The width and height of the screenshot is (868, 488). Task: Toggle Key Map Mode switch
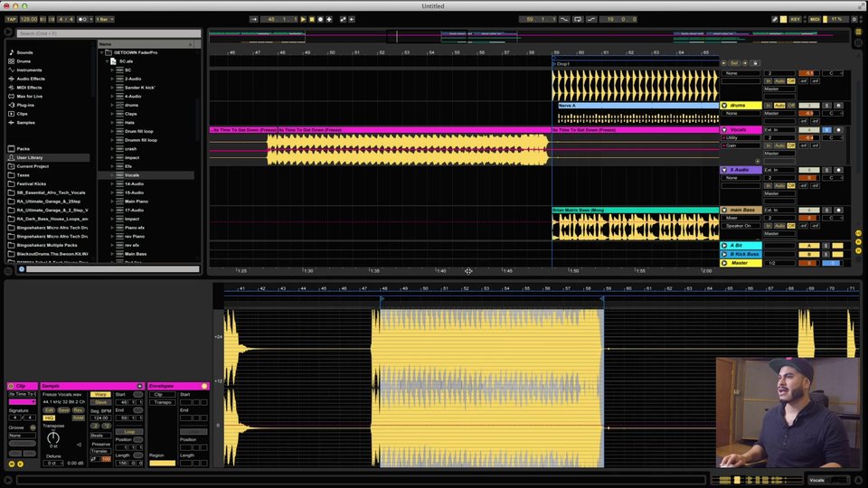coord(795,19)
